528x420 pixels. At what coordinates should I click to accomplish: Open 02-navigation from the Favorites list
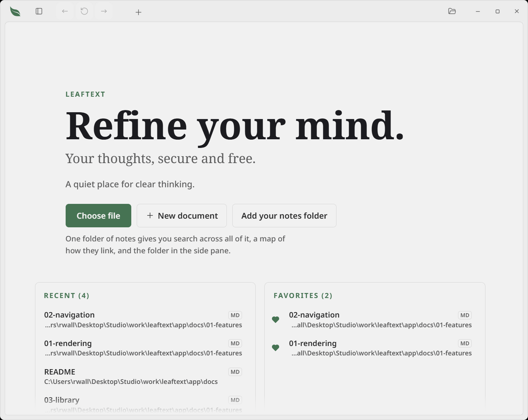[x=380, y=320]
